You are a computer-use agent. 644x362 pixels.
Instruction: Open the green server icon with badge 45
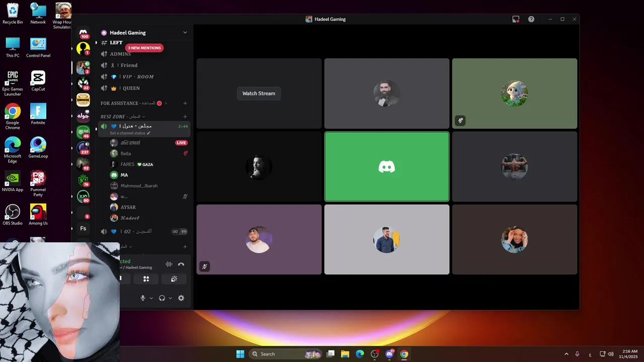click(x=83, y=133)
